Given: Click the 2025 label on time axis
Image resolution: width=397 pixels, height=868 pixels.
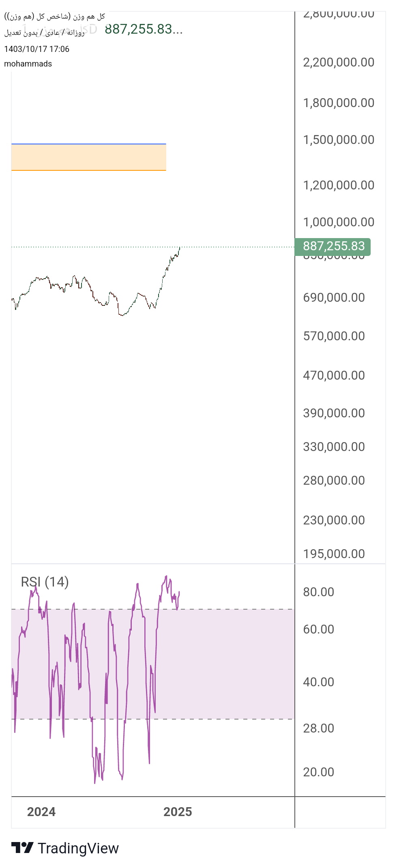Looking at the screenshot, I should 177,812.
